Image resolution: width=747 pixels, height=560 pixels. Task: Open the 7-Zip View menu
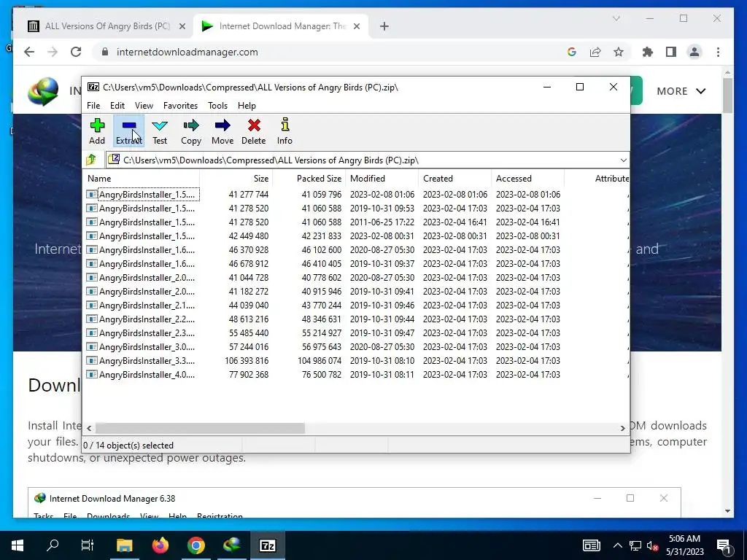click(144, 106)
